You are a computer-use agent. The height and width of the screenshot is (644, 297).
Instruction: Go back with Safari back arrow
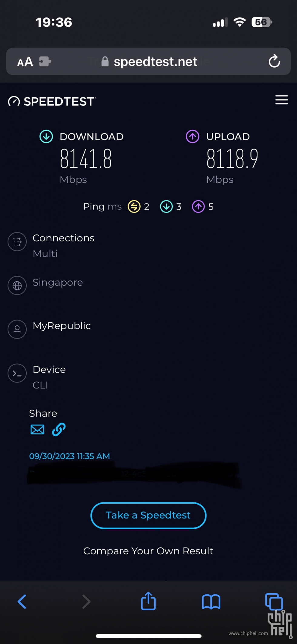pos(22,602)
